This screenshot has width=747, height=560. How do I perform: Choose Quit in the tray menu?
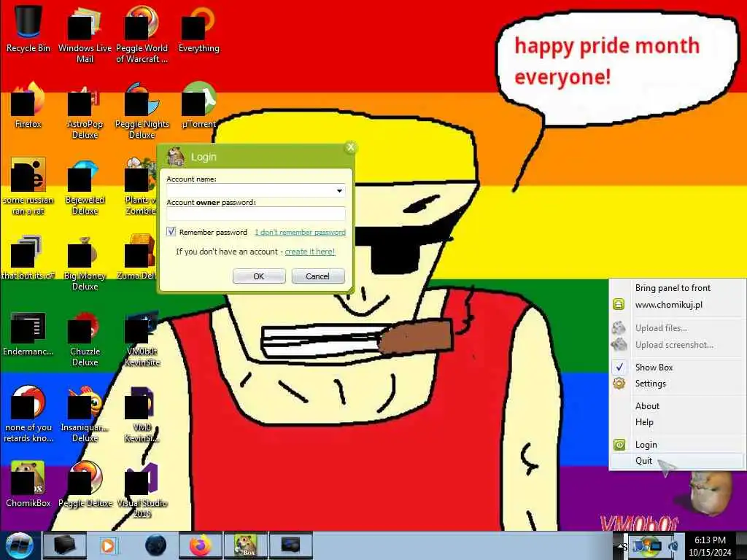[677, 461]
